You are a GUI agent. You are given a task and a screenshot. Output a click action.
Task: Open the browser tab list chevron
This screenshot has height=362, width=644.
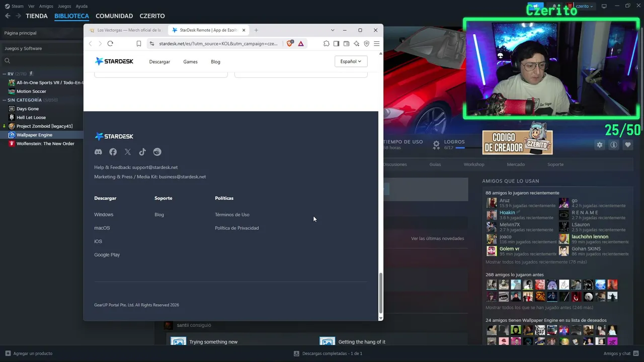click(x=333, y=30)
